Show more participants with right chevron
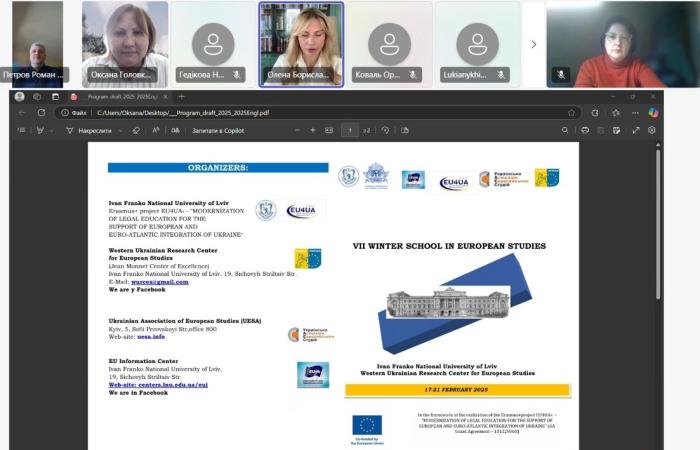This screenshot has height=450, width=700. coord(533,44)
